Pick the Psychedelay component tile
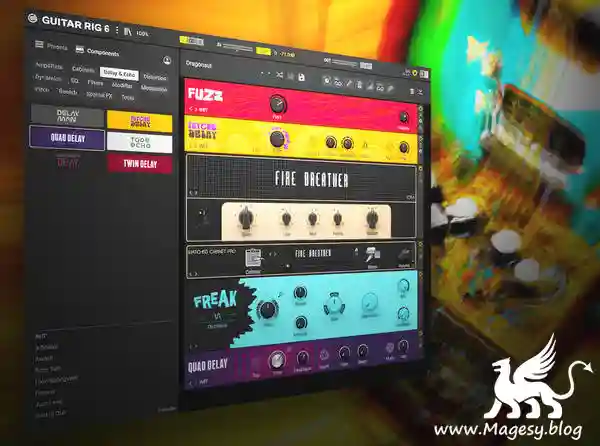 (x=68, y=162)
